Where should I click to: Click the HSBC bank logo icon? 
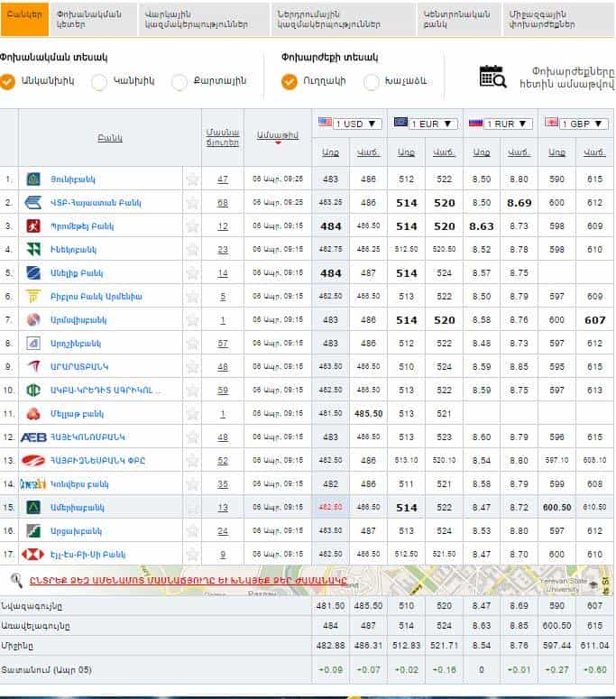pyautogui.click(x=33, y=554)
